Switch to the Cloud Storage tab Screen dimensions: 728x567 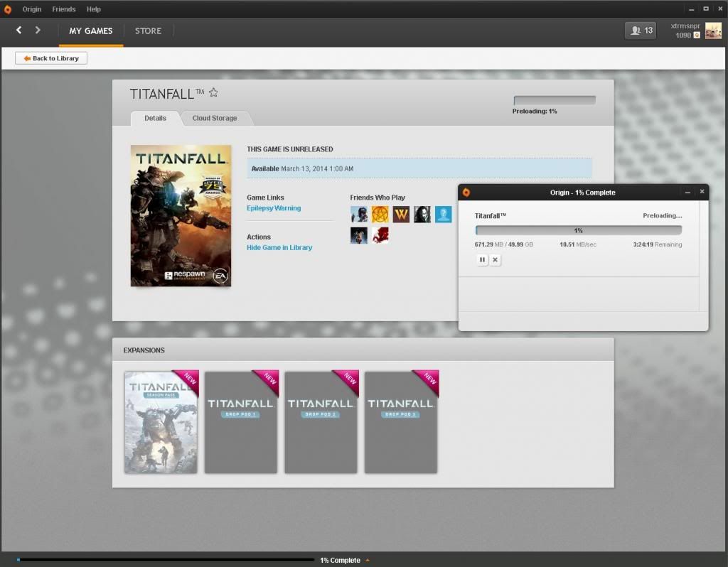coord(214,118)
